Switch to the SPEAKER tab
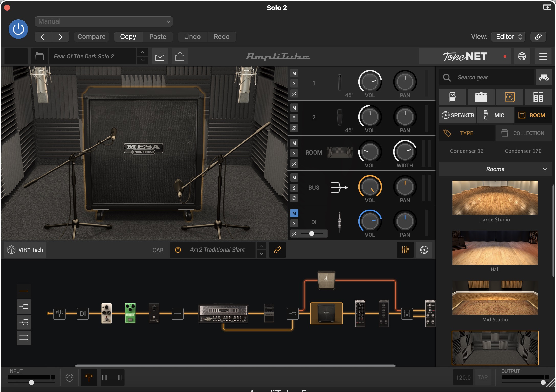This screenshot has height=392, width=556. coord(458,115)
